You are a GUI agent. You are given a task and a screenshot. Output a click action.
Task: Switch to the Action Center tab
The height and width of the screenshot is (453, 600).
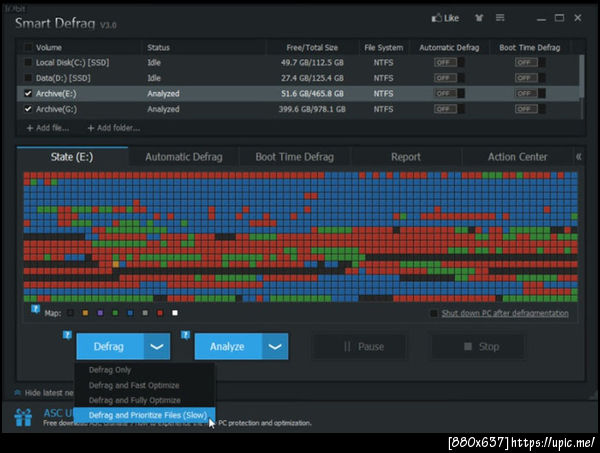click(x=517, y=157)
